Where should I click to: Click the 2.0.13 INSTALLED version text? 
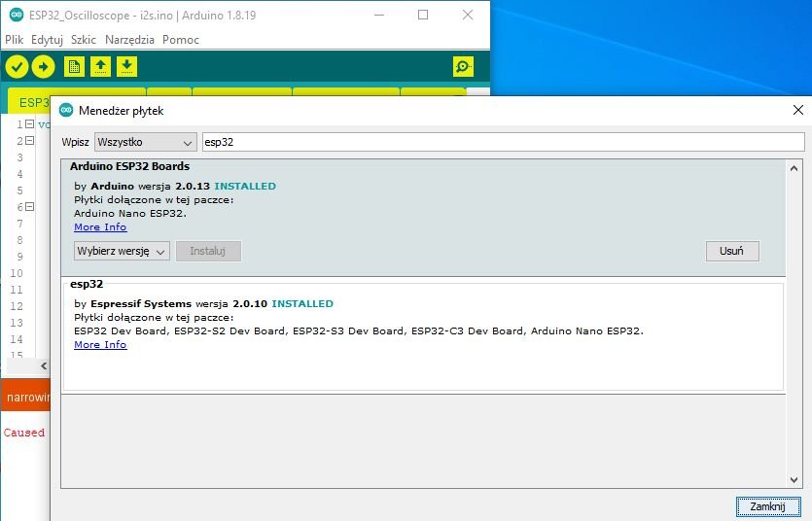pyautogui.click(x=226, y=186)
